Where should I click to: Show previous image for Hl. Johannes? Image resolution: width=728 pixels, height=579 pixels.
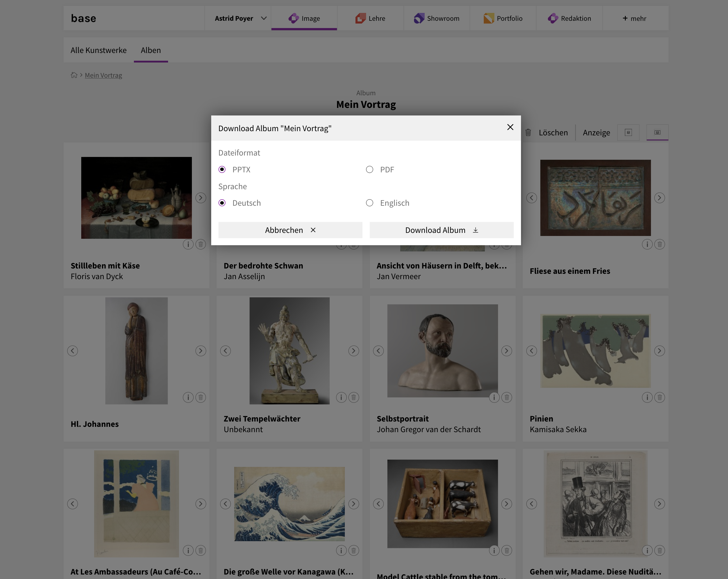(73, 351)
